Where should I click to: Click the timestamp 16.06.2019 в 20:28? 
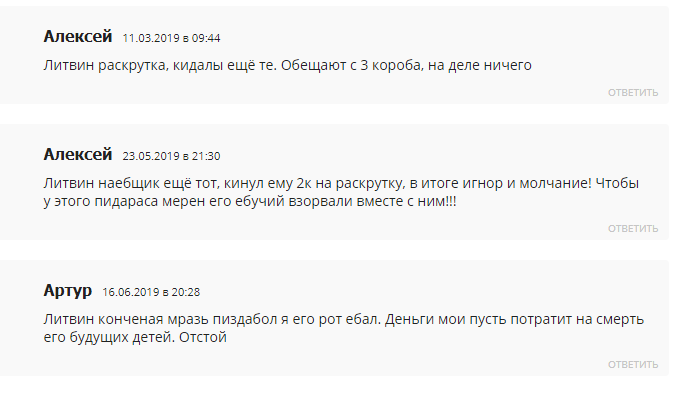151,292
